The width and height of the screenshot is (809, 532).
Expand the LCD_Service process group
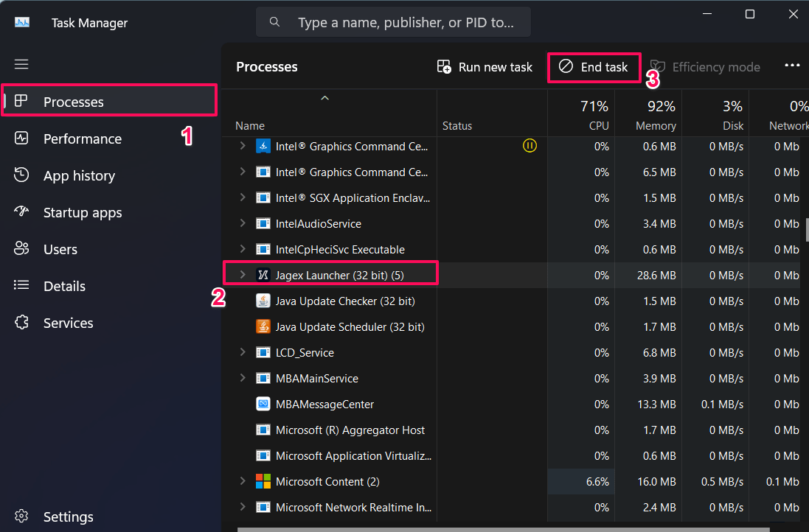click(243, 352)
